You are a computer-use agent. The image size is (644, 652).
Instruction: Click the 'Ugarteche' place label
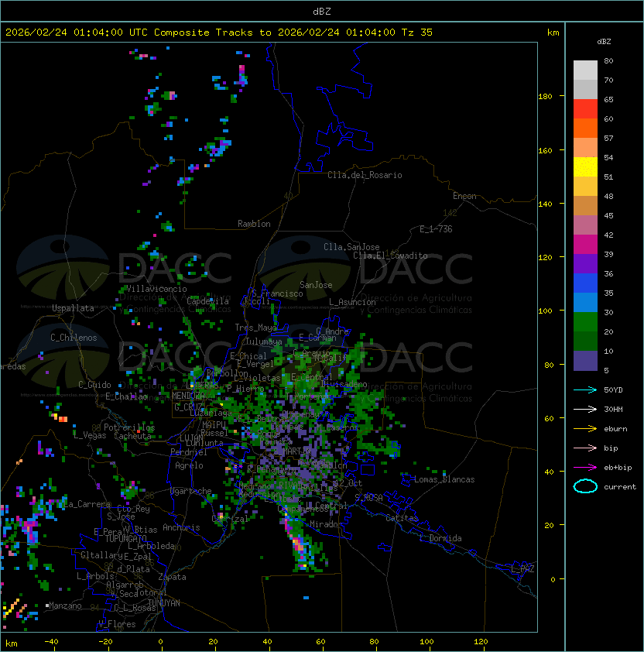[191, 491]
